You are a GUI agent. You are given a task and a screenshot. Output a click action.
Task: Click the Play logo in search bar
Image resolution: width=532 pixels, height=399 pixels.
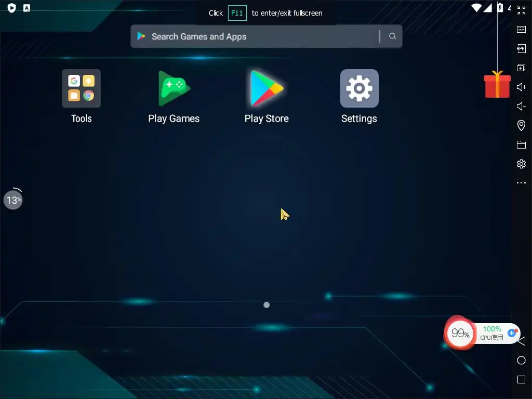(141, 36)
